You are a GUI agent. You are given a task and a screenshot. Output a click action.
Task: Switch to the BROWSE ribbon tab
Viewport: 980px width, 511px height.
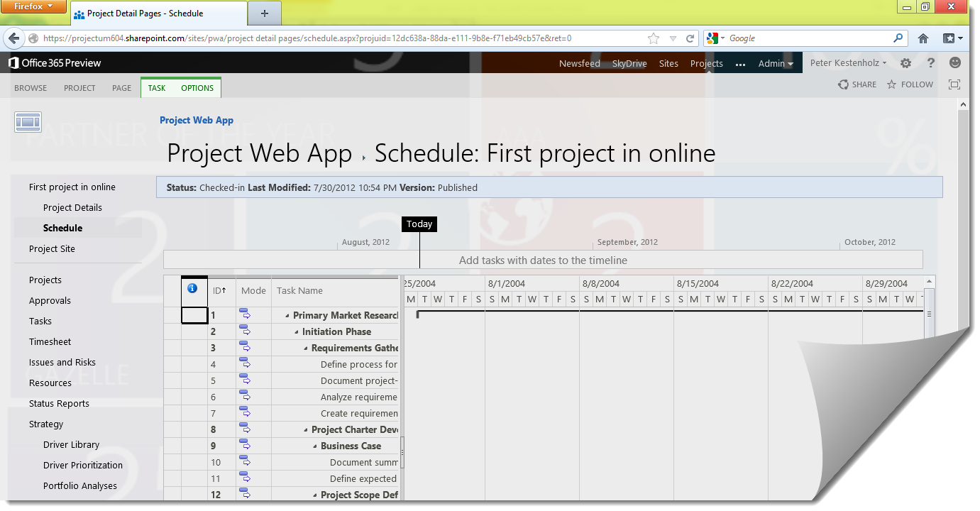coord(31,88)
